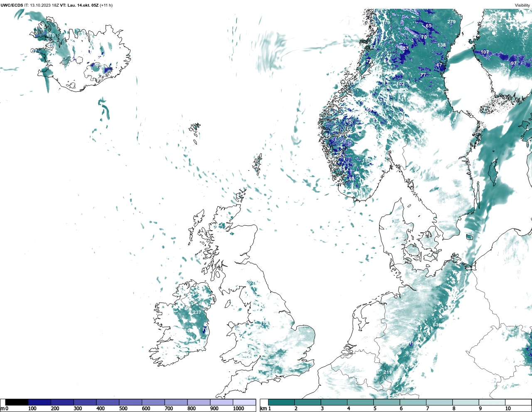This screenshot has width=532, height=412.
Task: Click the '630' value over eastern Germany
Action: pyautogui.click(x=437, y=325)
